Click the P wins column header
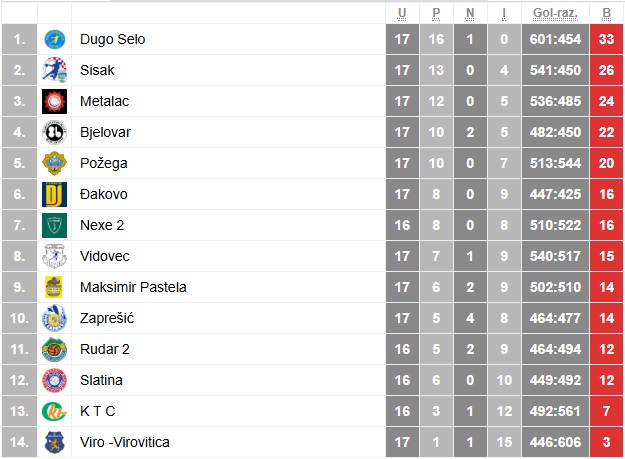The height and width of the screenshot is (459, 625). [x=436, y=13]
